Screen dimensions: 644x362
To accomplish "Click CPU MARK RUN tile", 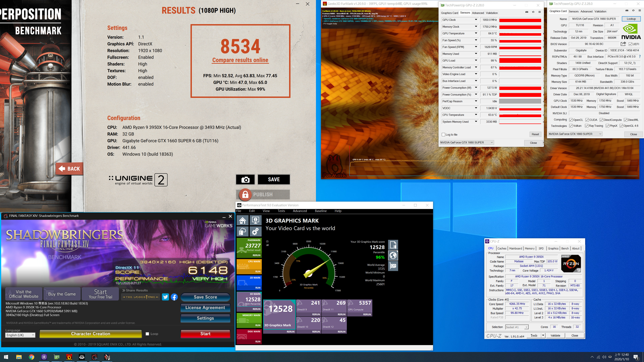I will click(x=249, y=266).
